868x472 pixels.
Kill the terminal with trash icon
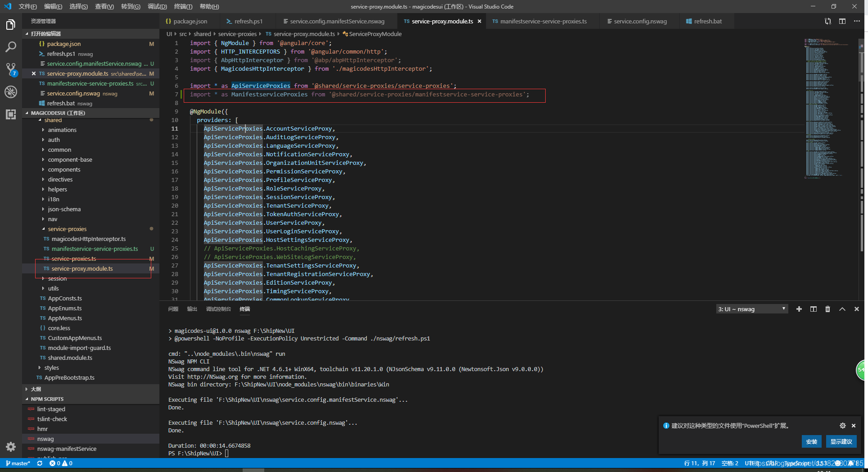pos(827,309)
